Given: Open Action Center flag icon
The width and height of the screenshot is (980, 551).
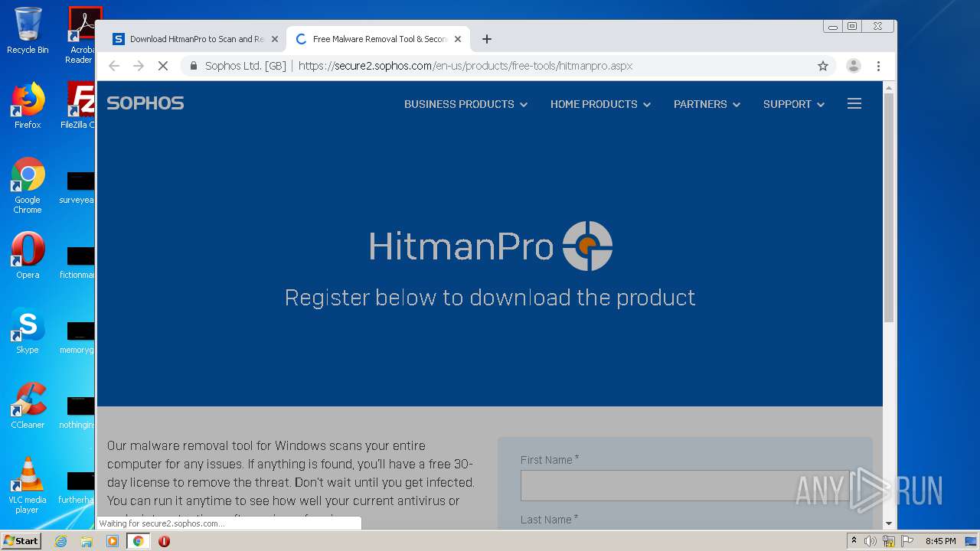Looking at the screenshot, I should [906, 541].
